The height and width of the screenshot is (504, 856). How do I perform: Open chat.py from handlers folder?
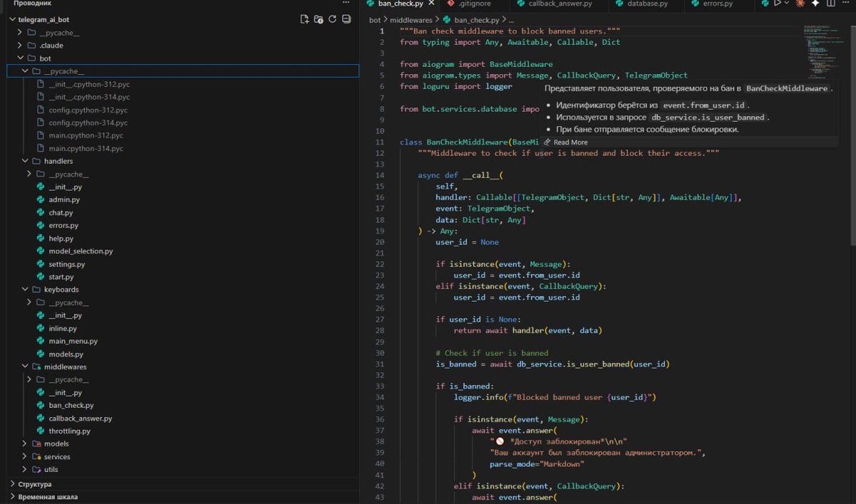click(61, 212)
